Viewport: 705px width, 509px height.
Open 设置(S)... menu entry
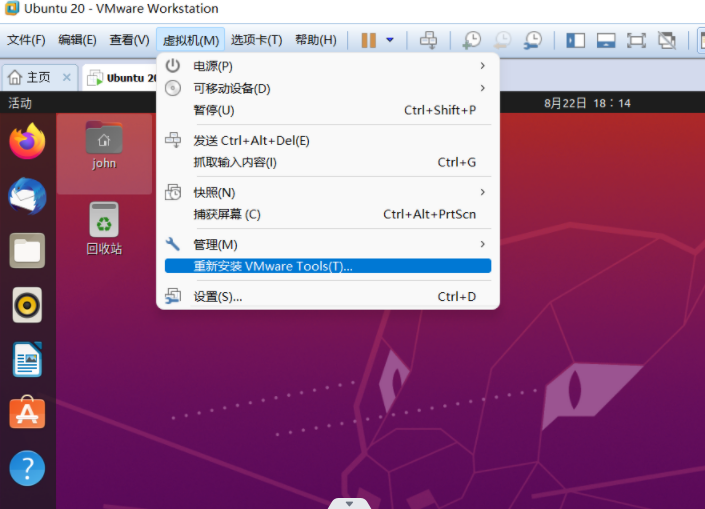tap(328, 297)
